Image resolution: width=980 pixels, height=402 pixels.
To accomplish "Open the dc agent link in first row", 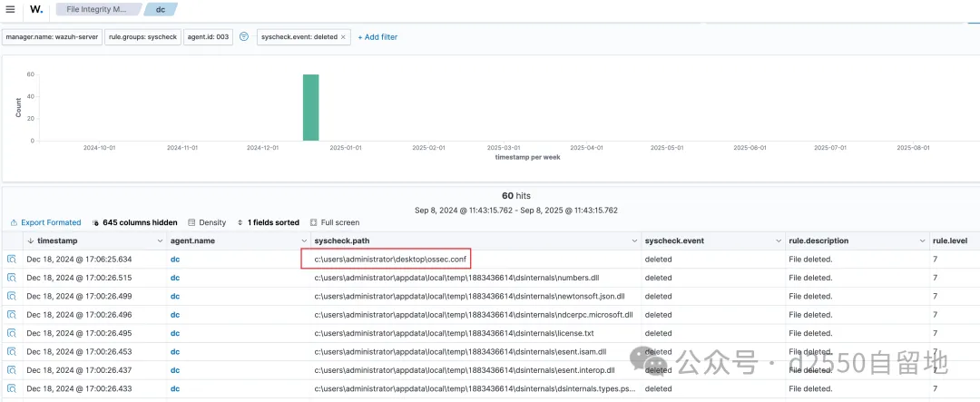I will pyautogui.click(x=175, y=260).
